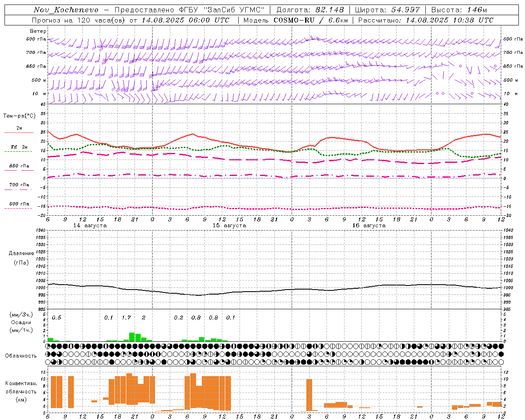The width and height of the screenshot is (525, 420).
Task: Select the 10 м wind level label on left
Action: pos(39,94)
